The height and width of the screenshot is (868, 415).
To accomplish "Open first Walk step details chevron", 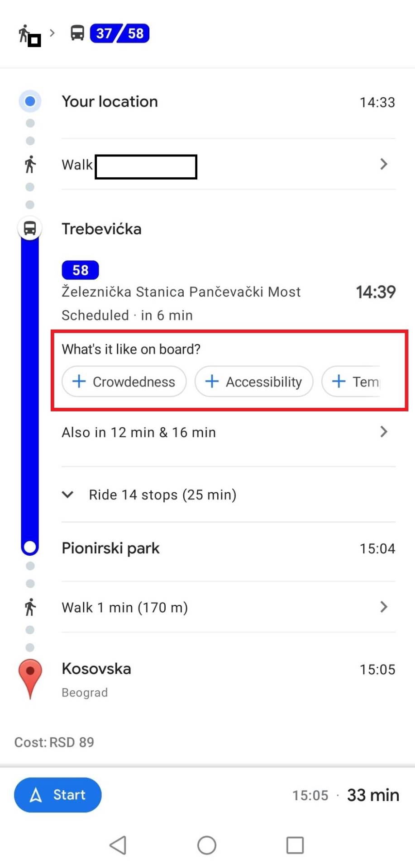I will [x=383, y=164].
